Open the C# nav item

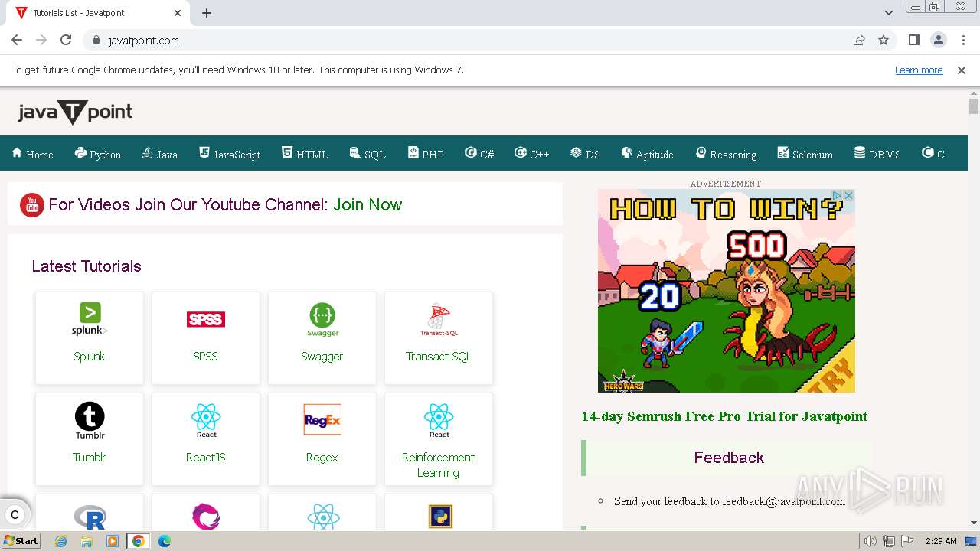click(x=479, y=154)
